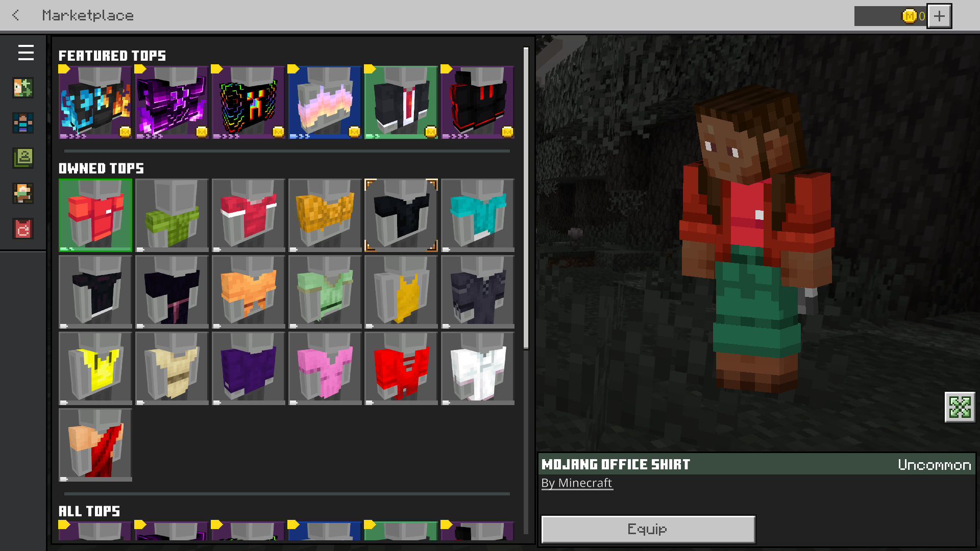980x551 pixels.
Task: Select the white lab coat top
Action: 478,368
